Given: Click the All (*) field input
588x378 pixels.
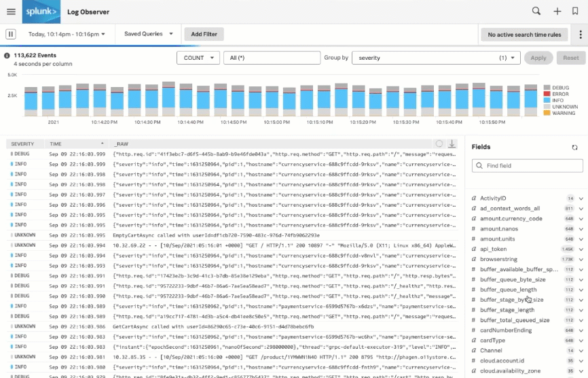Looking at the screenshot, I should (272, 58).
